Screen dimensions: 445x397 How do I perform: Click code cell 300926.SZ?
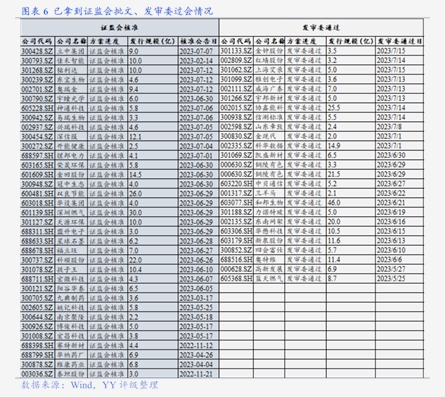pyautogui.click(x=37, y=327)
